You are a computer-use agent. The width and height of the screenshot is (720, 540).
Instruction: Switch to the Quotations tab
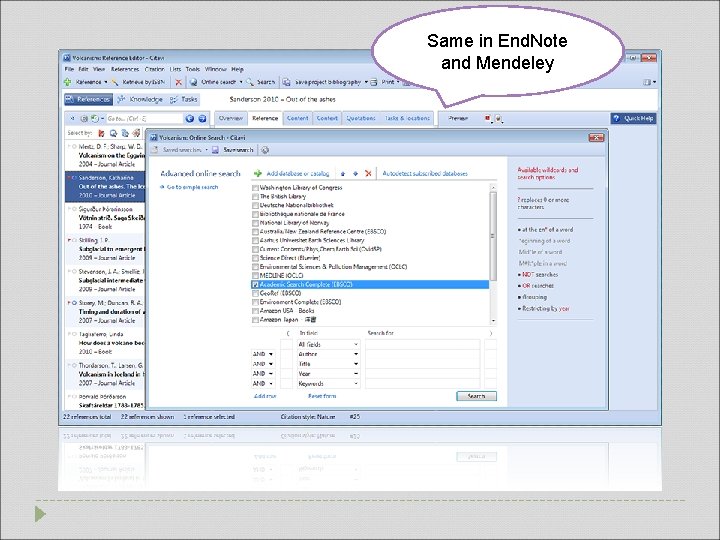[361, 118]
